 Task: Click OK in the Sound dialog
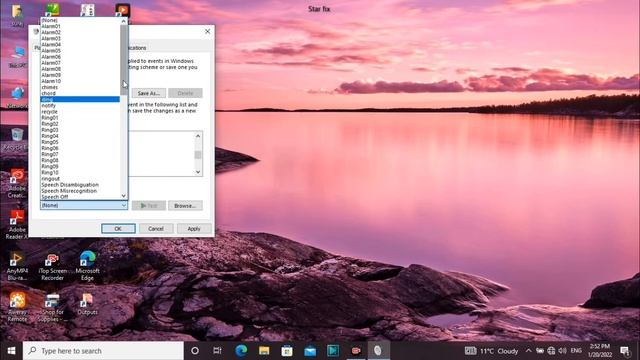point(118,229)
